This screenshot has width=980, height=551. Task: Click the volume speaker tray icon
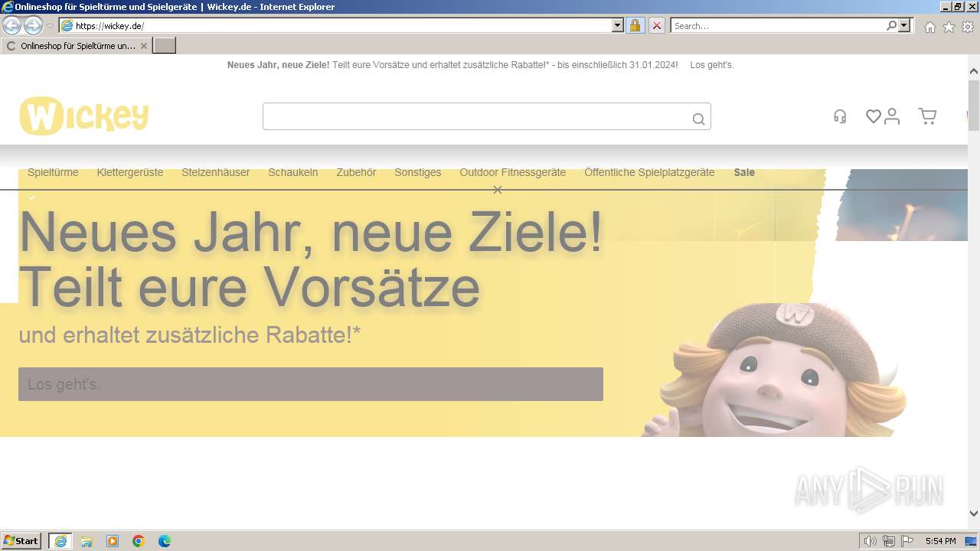(871, 541)
